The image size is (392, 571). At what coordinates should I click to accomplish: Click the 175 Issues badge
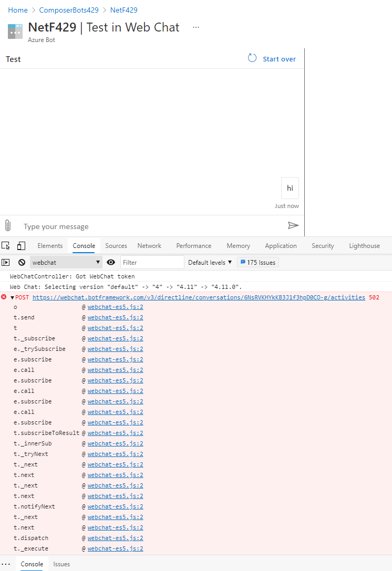point(258,262)
